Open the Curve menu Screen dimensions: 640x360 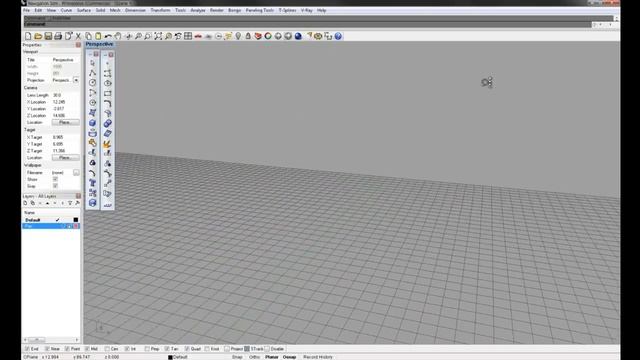tap(66, 10)
